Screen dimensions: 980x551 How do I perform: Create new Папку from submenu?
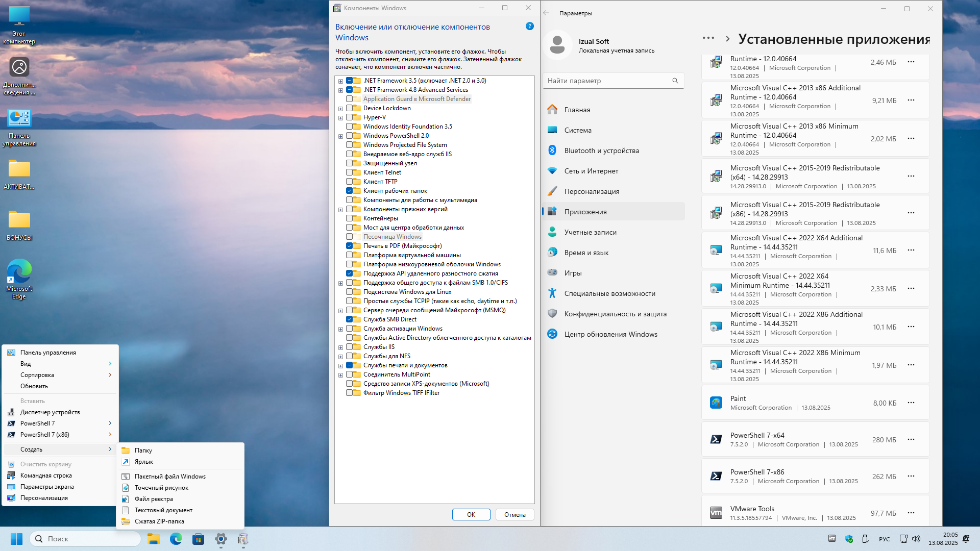click(x=180, y=450)
